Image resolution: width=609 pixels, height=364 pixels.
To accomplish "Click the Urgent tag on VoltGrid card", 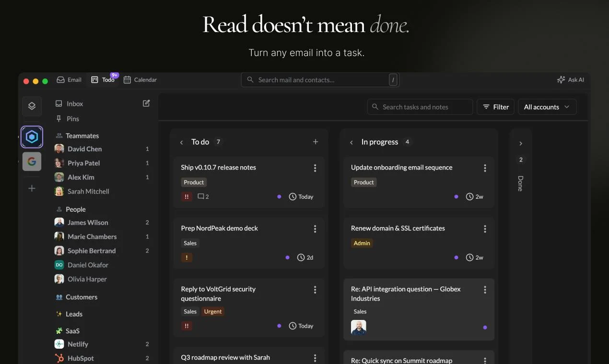I will (x=213, y=311).
